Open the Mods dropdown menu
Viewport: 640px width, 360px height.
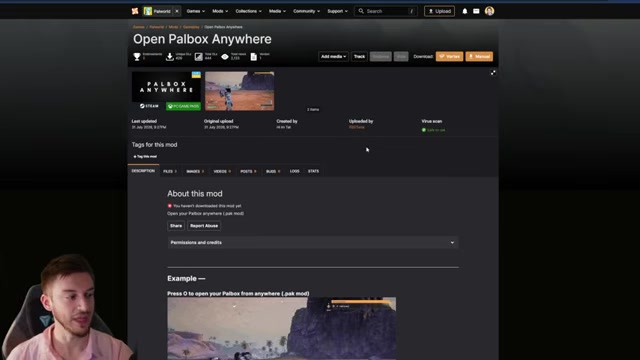[x=220, y=11]
